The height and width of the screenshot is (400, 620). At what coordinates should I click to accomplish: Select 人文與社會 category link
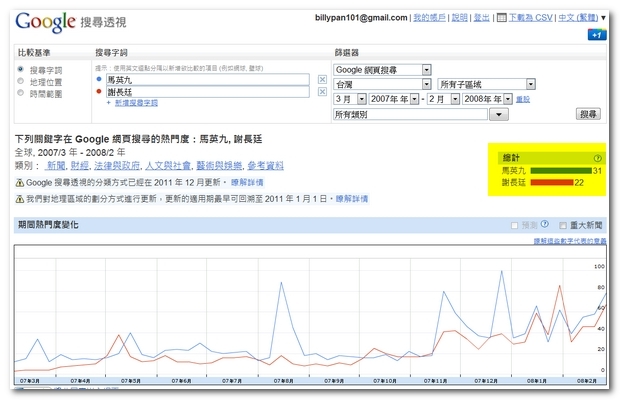(168, 166)
